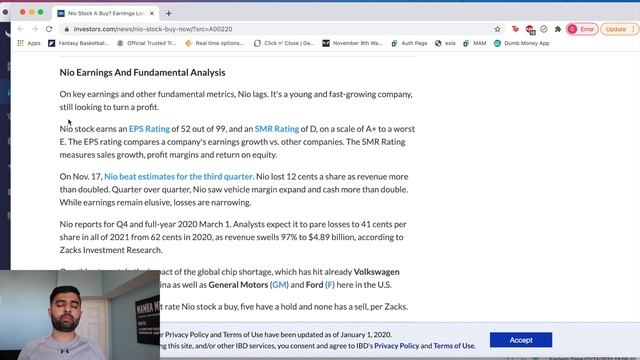Click the site security lock icon

[x=67, y=29]
